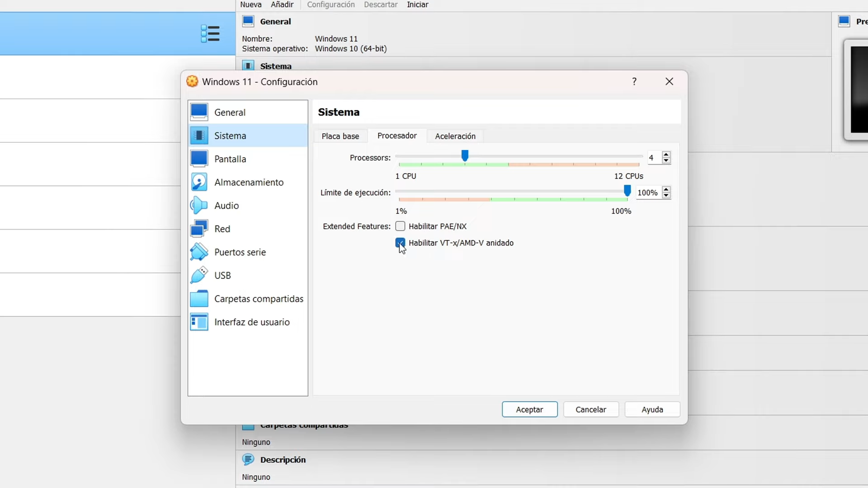Open the Red network settings icon
The width and height of the screenshot is (868, 488).
tap(199, 229)
